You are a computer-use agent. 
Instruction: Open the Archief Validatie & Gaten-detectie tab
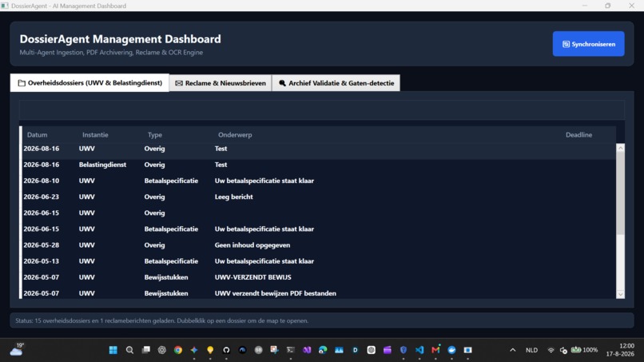(336, 83)
